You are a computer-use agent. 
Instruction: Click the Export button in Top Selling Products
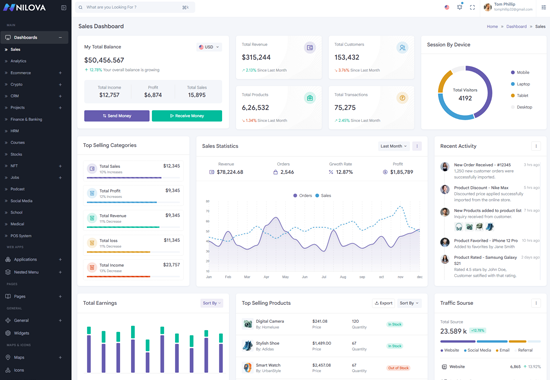tap(383, 303)
